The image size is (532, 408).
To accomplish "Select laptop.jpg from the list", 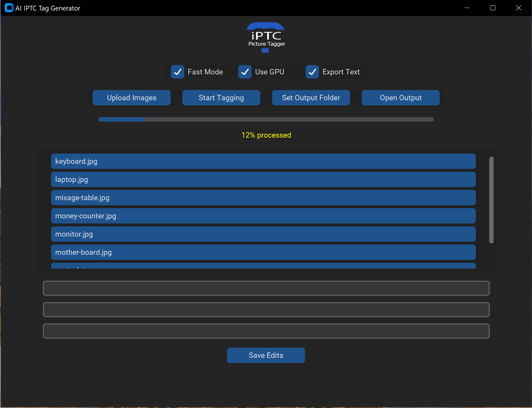I will [263, 179].
